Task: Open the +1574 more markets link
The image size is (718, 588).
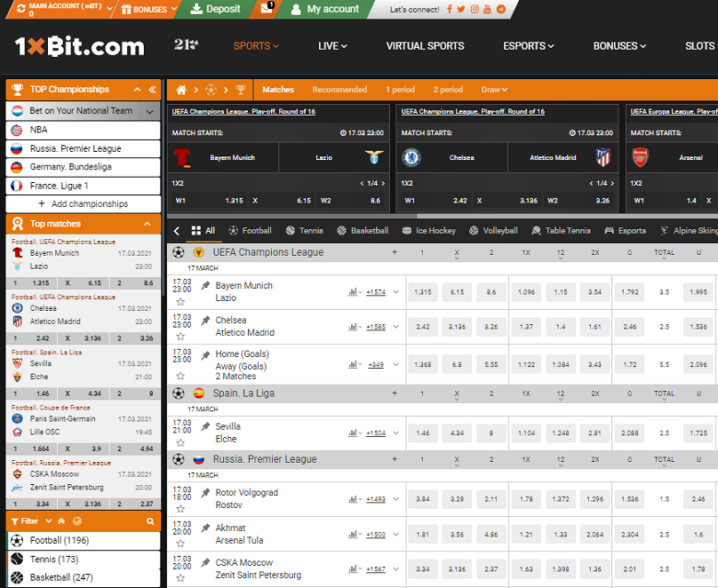Action: tap(376, 292)
